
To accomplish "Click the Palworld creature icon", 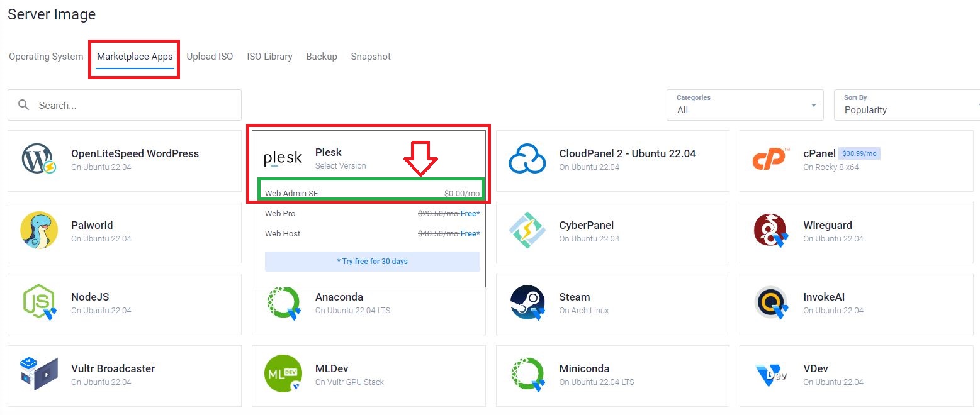I will 39,231.
